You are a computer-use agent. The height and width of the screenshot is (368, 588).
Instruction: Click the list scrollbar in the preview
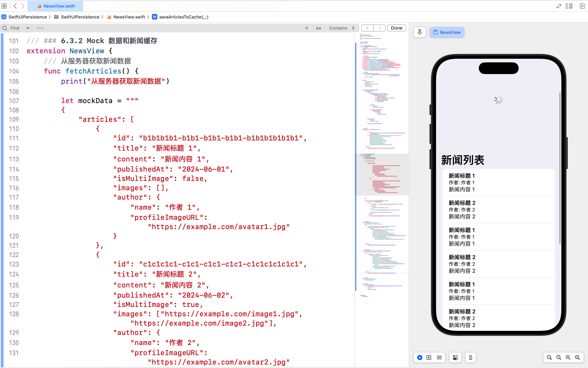(560, 168)
